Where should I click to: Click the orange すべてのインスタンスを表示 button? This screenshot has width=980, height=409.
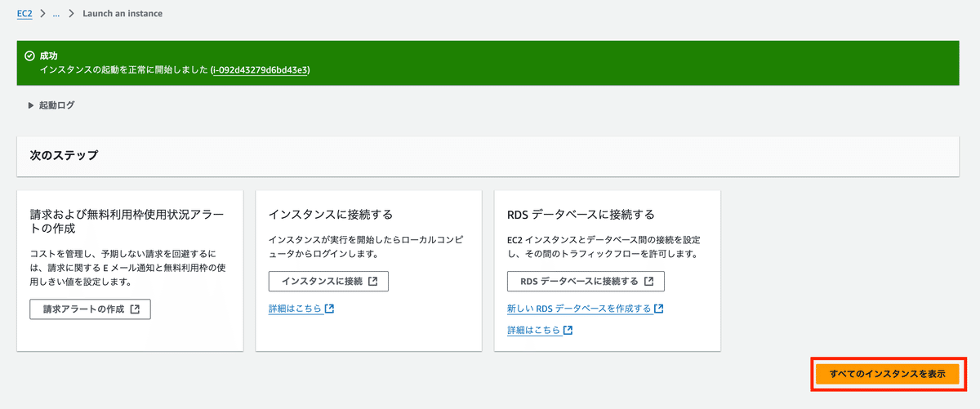888,374
